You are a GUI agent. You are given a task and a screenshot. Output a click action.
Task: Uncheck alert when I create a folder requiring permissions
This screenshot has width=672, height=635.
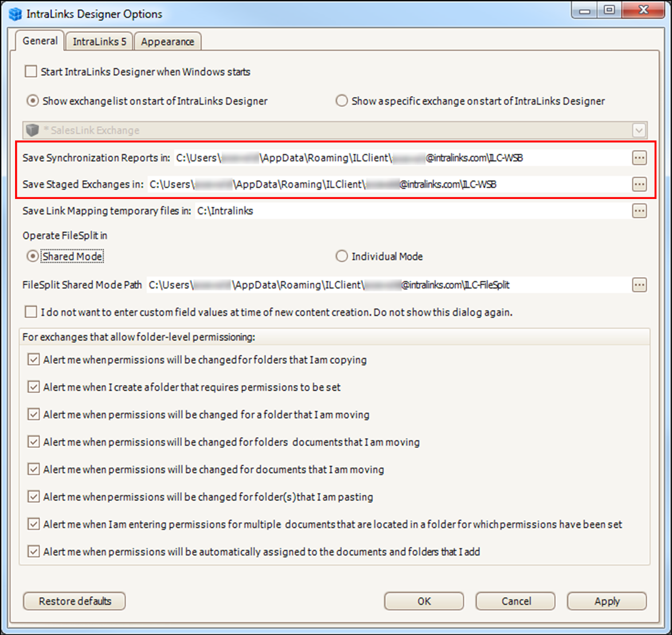34,387
